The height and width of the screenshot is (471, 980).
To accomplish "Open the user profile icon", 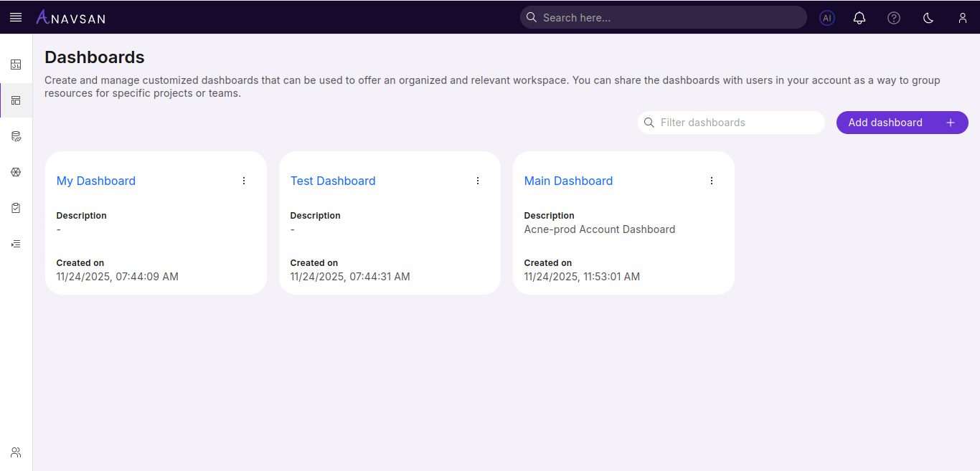I will (x=962, y=17).
